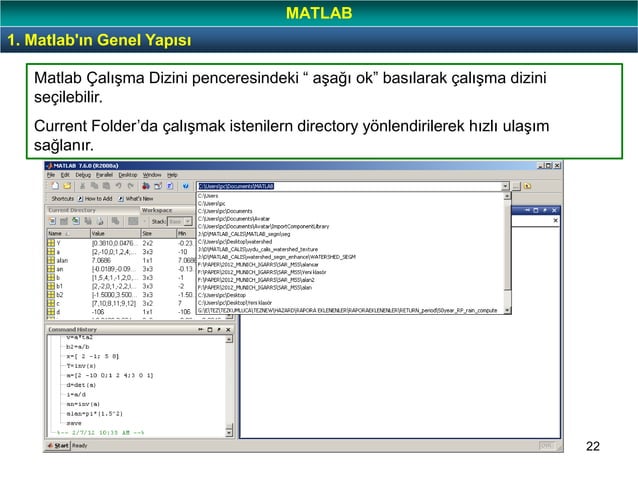
Task: Click the MATLAB Start button
Action: pyautogui.click(x=58, y=446)
